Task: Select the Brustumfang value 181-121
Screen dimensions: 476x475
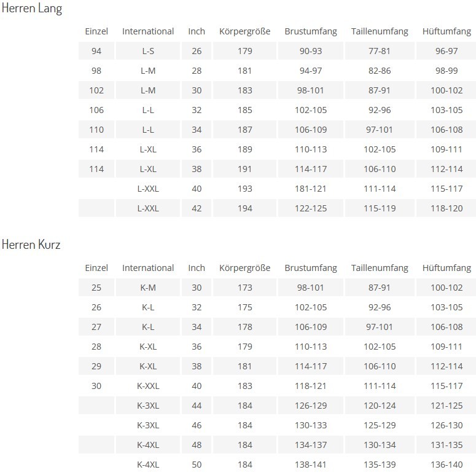Action: (x=311, y=189)
